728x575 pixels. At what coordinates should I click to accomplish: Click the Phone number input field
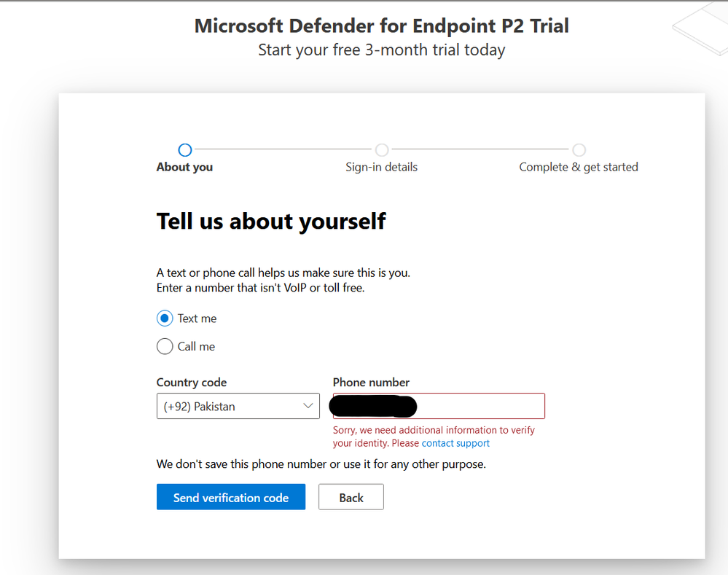click(439, 407)
